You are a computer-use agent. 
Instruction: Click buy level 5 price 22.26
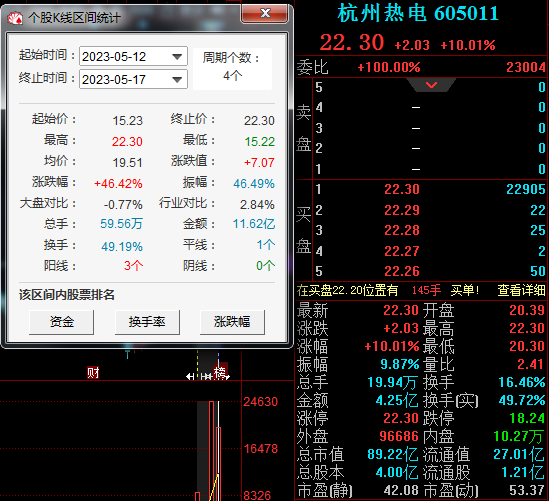point(402,271)
